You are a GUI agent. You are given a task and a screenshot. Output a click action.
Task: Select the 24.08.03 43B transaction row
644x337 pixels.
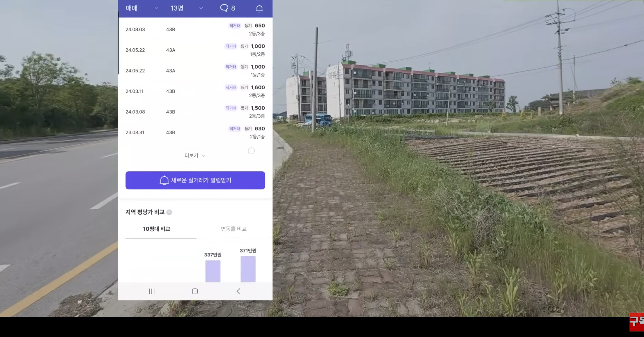(195, 30)
